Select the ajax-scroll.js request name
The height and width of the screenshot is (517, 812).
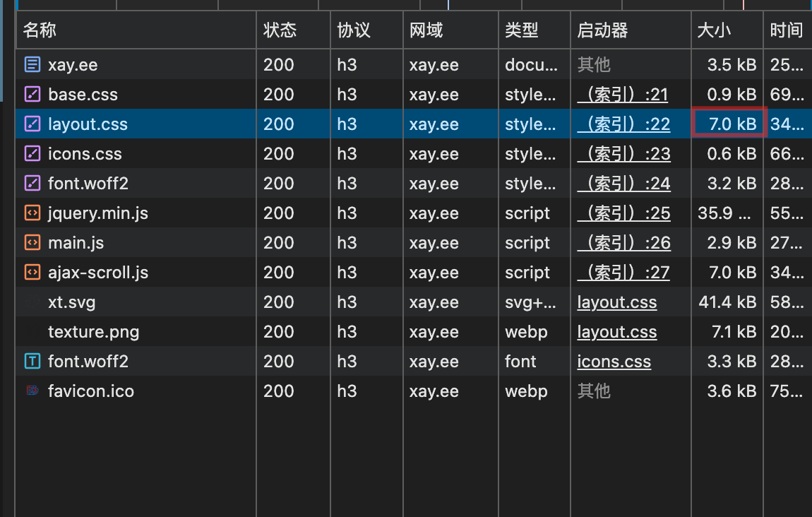(x=98, y=272)
